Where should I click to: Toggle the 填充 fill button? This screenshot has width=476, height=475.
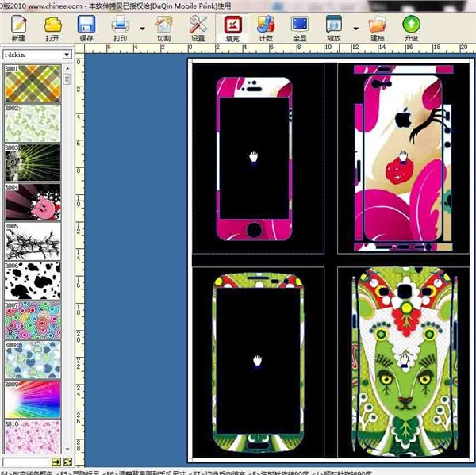pos(232,29)
